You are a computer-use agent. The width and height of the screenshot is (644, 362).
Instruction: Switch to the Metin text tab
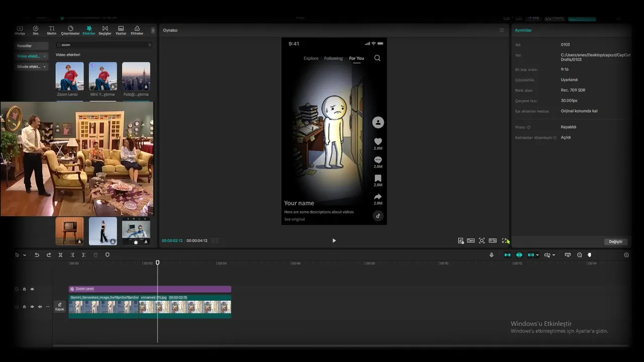tap(52, 30)
